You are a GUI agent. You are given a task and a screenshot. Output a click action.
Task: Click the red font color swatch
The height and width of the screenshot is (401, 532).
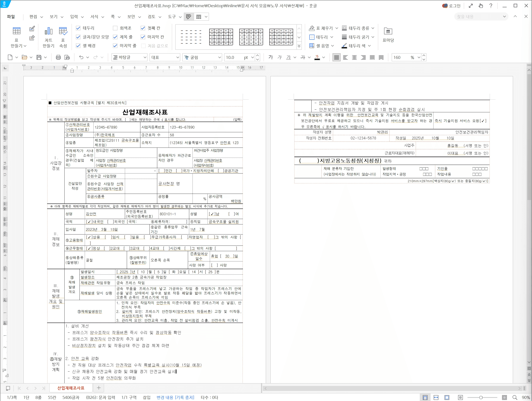click(x=317, y=58)
